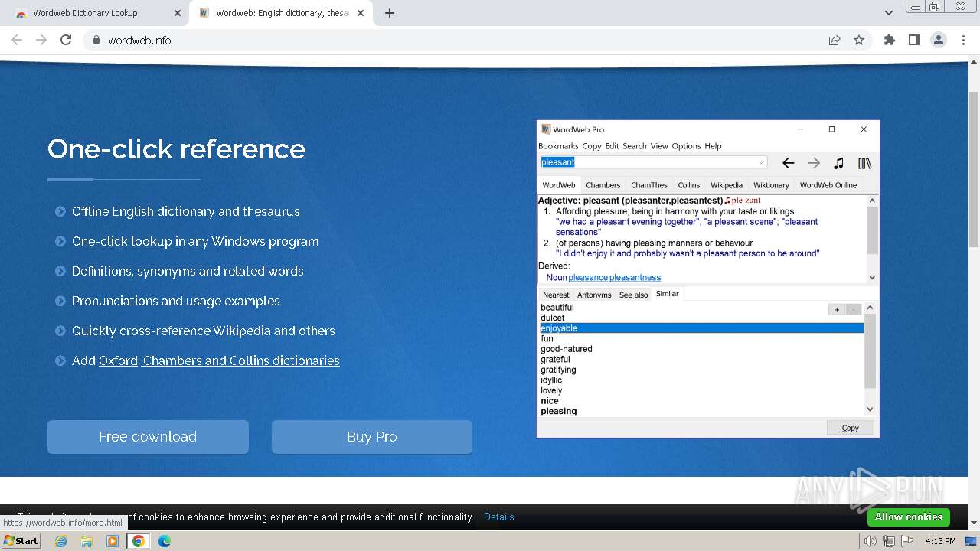Screen dimensions: 980x551
Task: Open the Bookmarks menu in WordWeb Pro
Action: coord(558,146)
